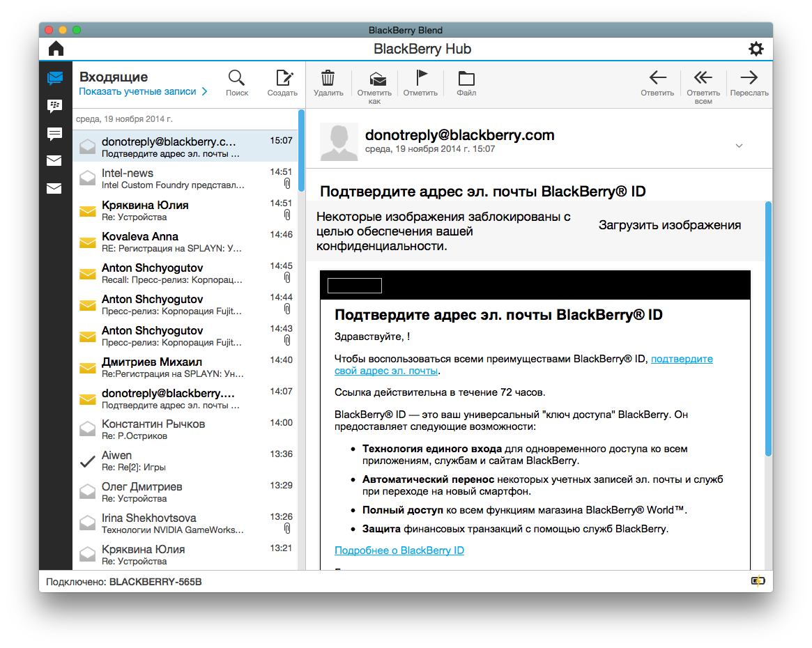Open Кряквина Юлия message at 13:21
This screenshot has height=648, width=812.
185,555
